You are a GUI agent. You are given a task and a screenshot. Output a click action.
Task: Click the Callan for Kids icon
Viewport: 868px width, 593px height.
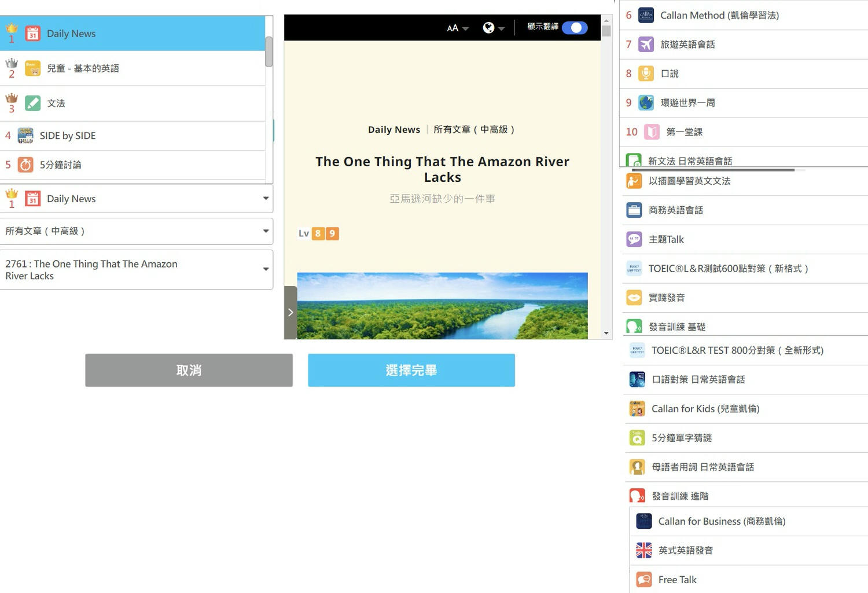point(637,408)
